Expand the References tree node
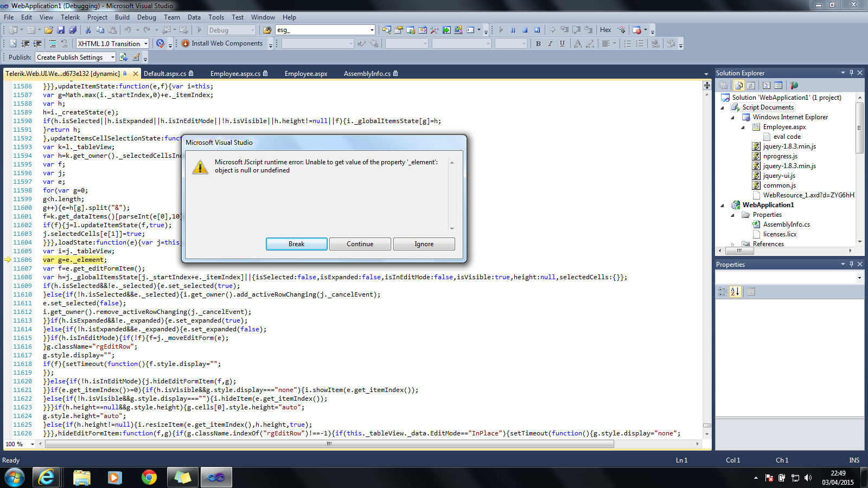This screenshot has height=488, width=868. coord(732,244)
